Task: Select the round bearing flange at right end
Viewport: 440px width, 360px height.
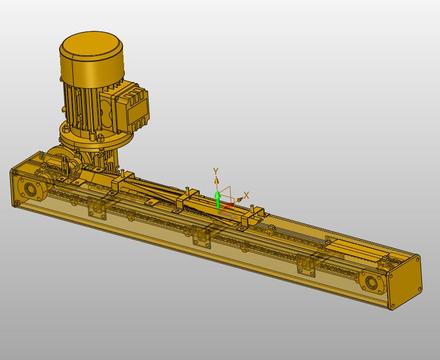Action: [371, 282]
